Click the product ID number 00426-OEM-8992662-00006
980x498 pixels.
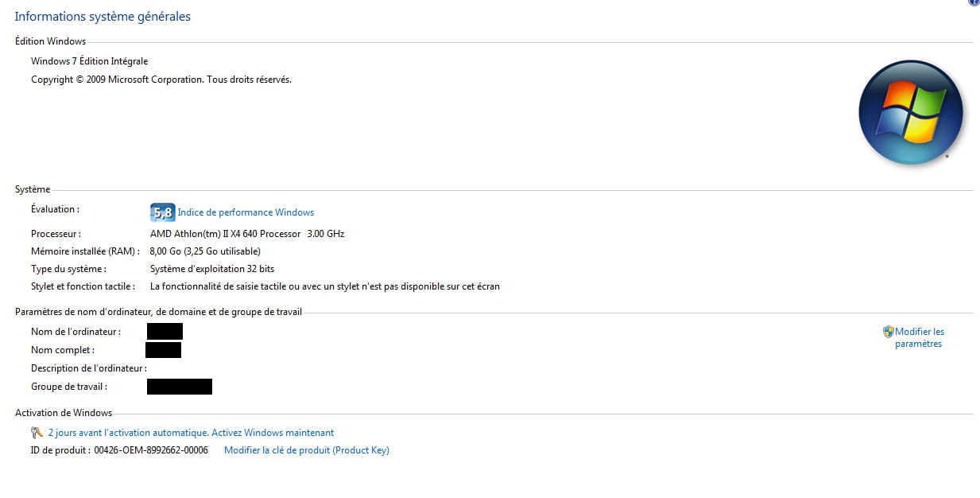click(x=151, y=450)
